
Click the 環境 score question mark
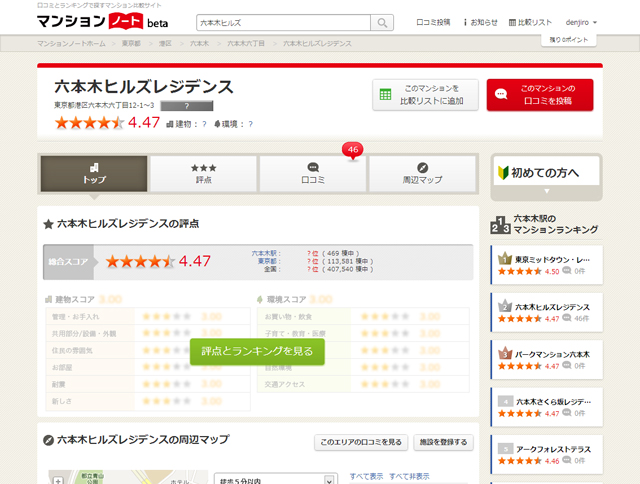click(250, 124)
